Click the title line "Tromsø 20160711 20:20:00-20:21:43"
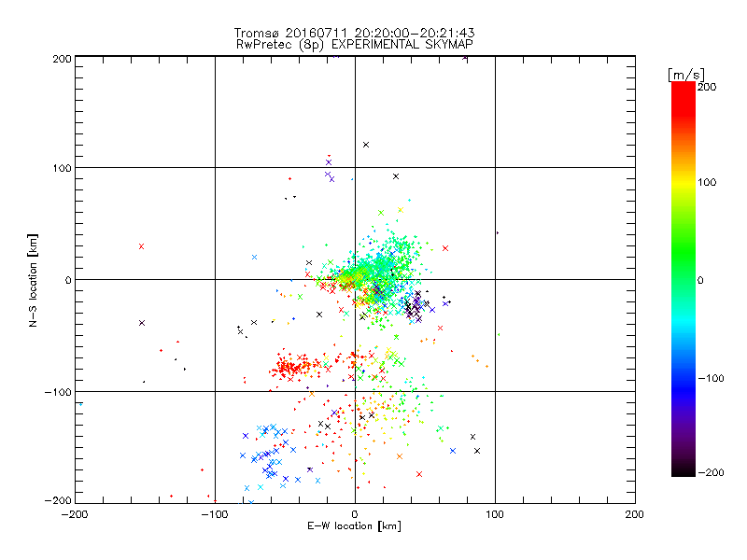 [354, 33]
